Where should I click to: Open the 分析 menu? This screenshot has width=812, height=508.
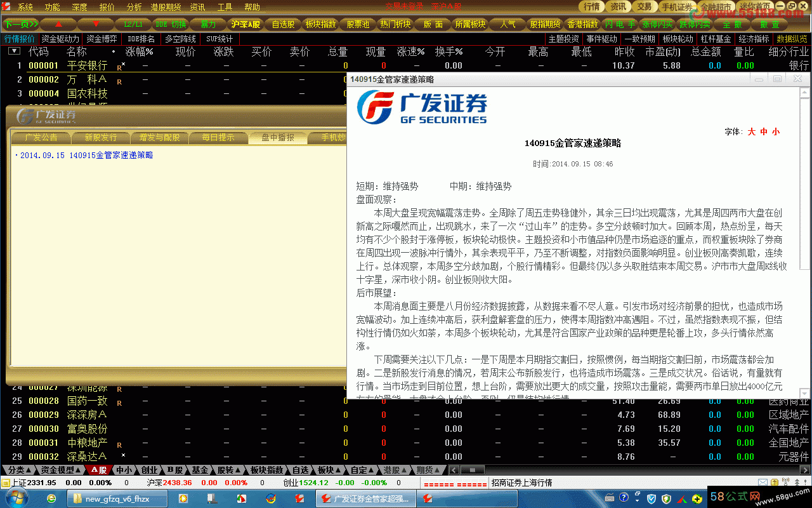coord(134,8)
